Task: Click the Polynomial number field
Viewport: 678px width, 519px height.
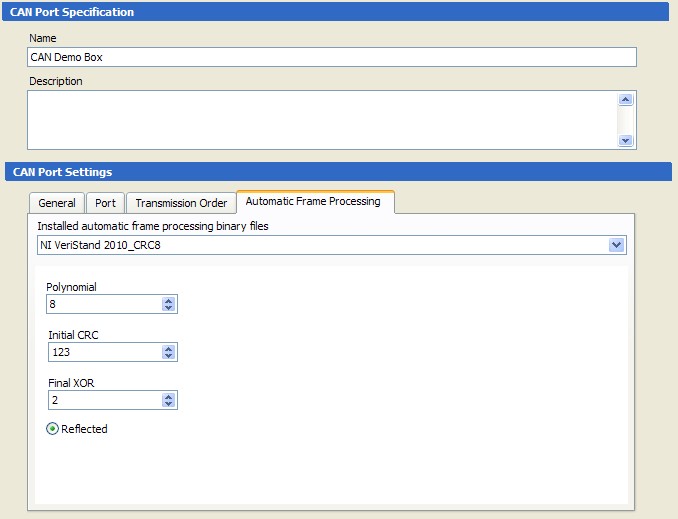Action: tap(102, 304)
